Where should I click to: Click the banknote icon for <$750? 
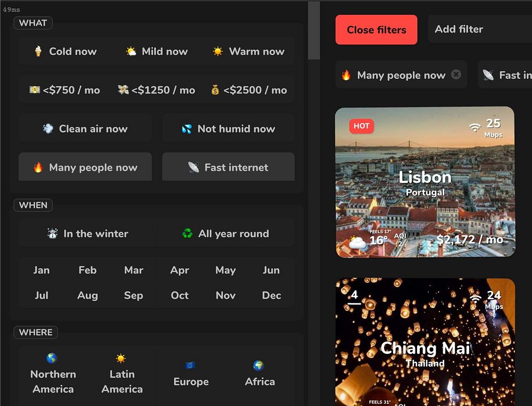point(35,89)
